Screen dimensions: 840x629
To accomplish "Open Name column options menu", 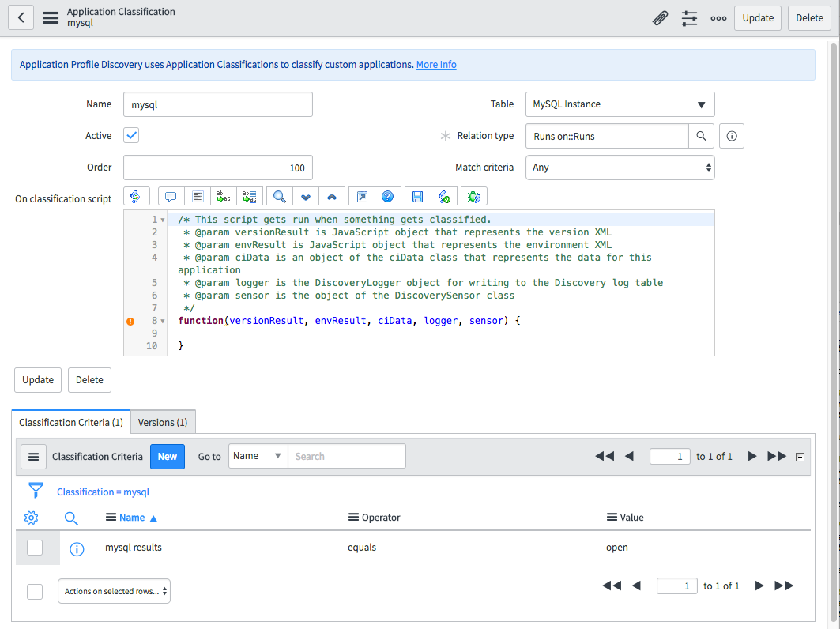I will point(111,517).
